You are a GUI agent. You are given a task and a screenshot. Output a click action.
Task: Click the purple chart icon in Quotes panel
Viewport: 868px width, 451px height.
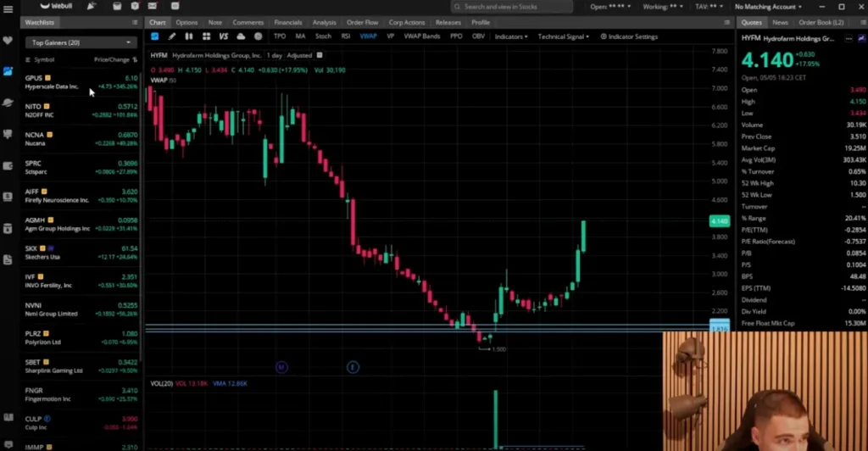tap(861, 39)
